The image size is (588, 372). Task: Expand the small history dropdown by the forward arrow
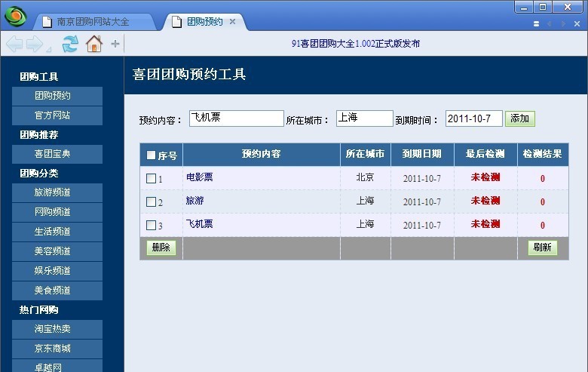(x=48, y=50)
